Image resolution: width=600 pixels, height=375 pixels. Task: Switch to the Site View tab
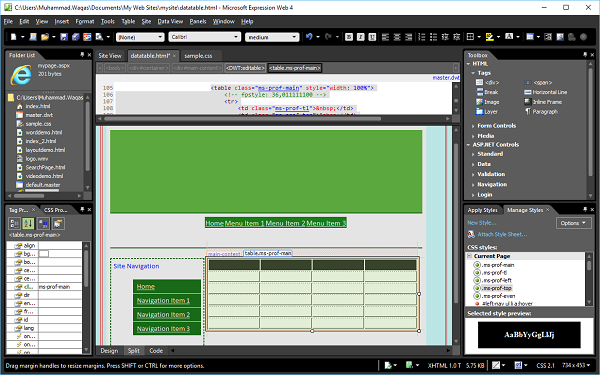pos(110,56)
